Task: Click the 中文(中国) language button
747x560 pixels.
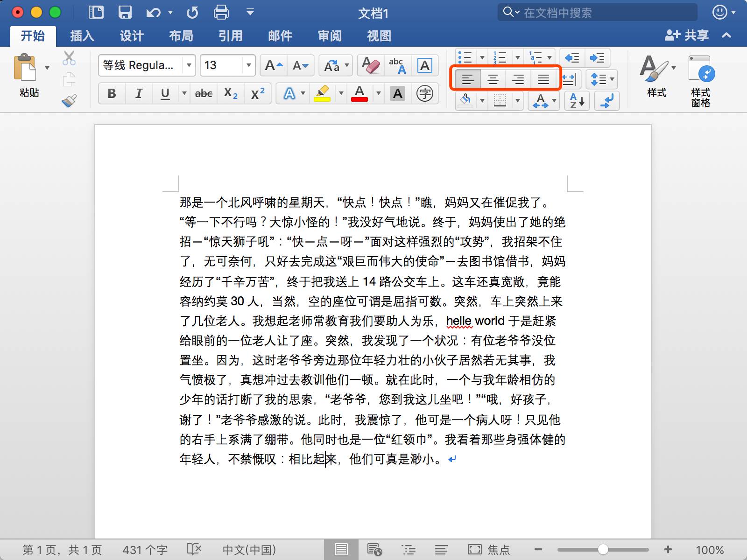Action: [249, 550]
